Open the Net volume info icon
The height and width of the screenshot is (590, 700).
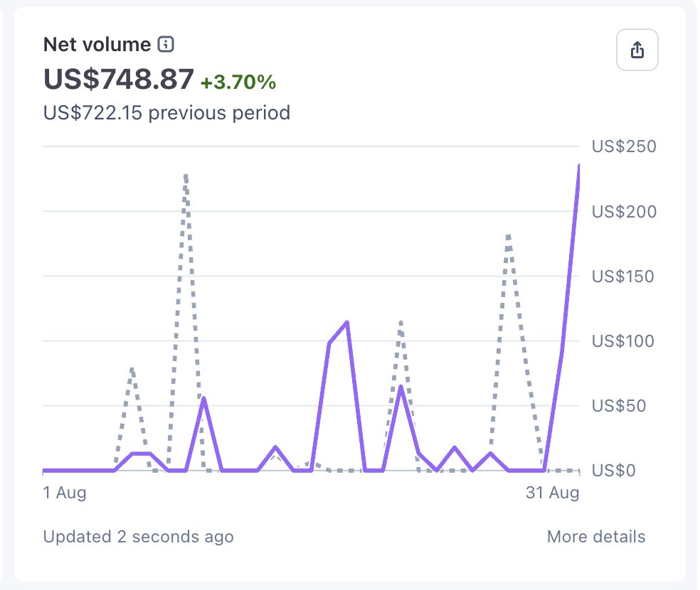click(x=166, y=45)
